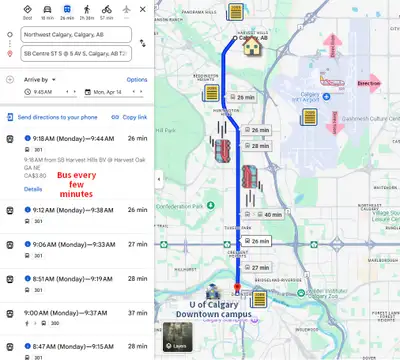Open route Options

click(137, 80)
